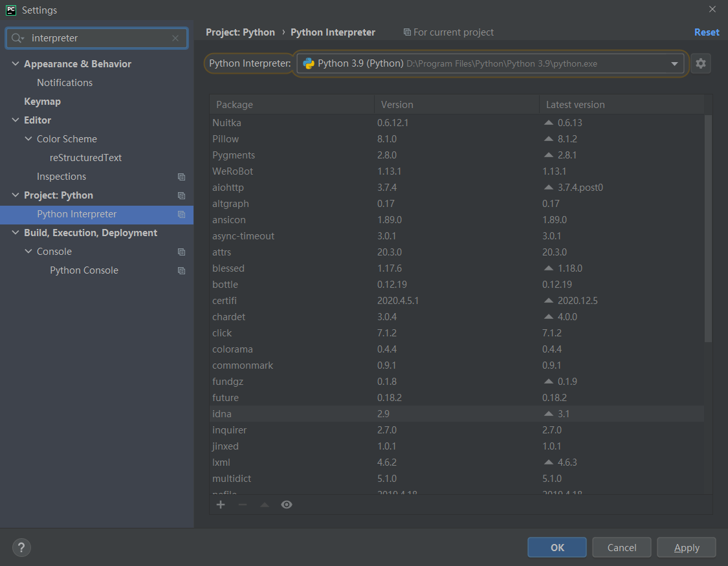This screenshot has height=566, width=728.
Task: Toggle the show early releases eye icon
Action: tap(287, 505)
